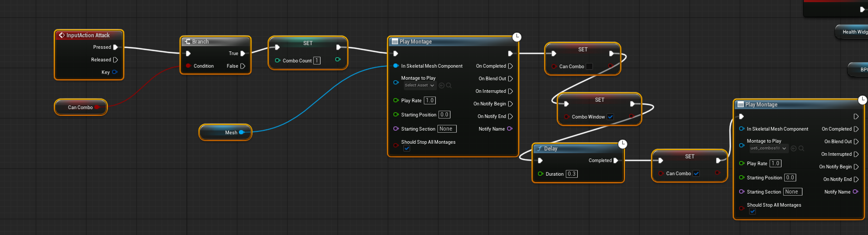Click On Interrupted pin of second Play Montage
The image size is (868, 235).
(856, 154)
